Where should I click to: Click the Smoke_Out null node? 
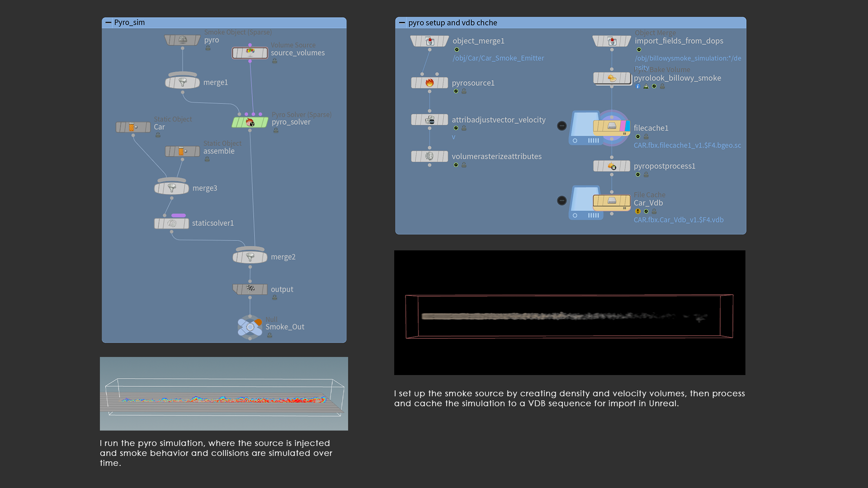(x=250, y=327)
